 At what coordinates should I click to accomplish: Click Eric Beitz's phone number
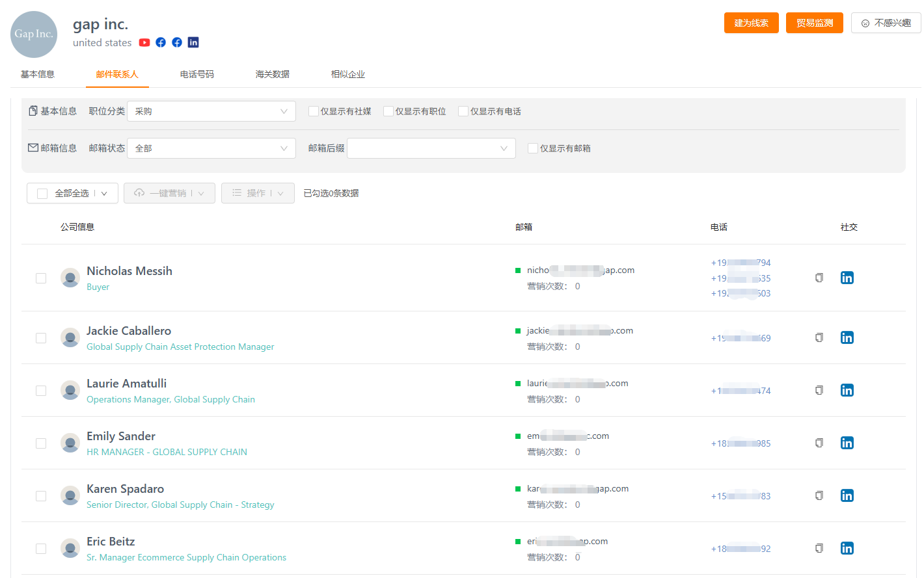[741, 549]
